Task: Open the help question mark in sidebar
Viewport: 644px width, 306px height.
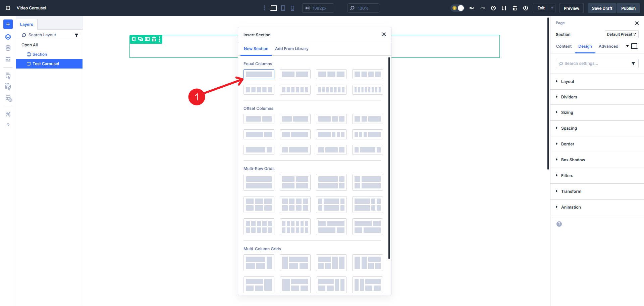Action: 8,125
